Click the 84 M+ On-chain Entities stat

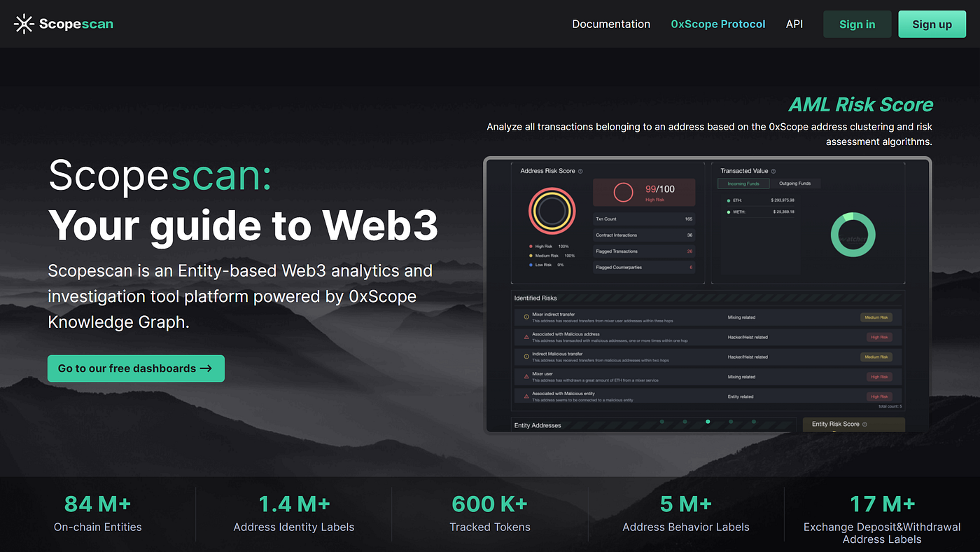pyautogui.click(x=98, y=513)
